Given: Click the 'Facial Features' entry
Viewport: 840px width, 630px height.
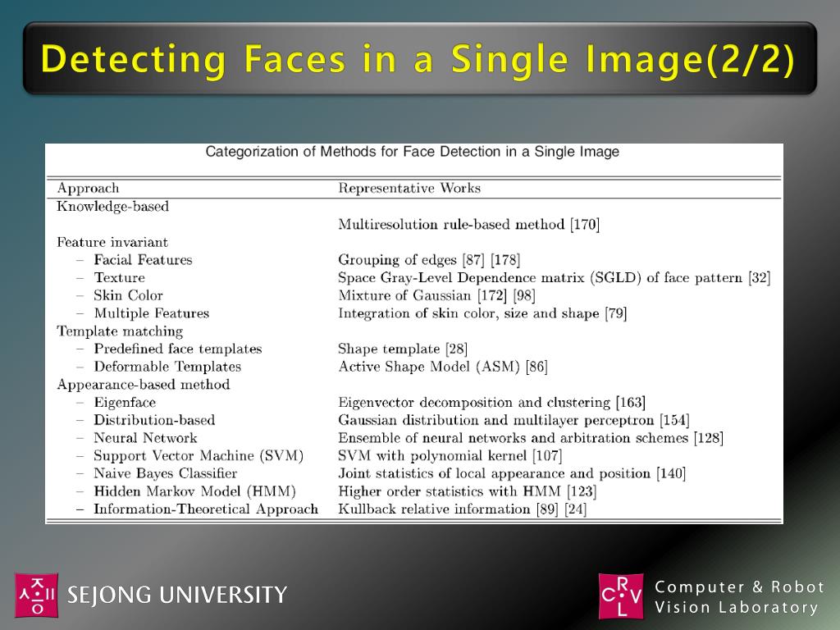Looking at the screenshot, I should point(143,260).
